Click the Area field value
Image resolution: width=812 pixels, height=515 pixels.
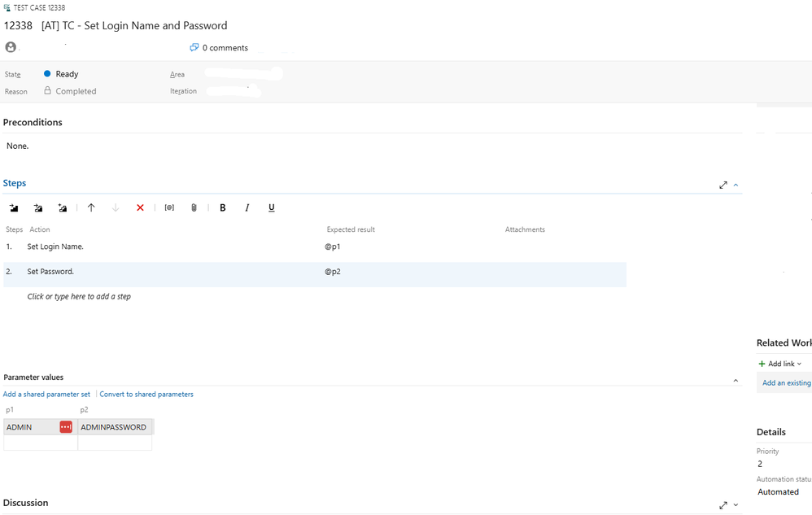pos(243,74)
